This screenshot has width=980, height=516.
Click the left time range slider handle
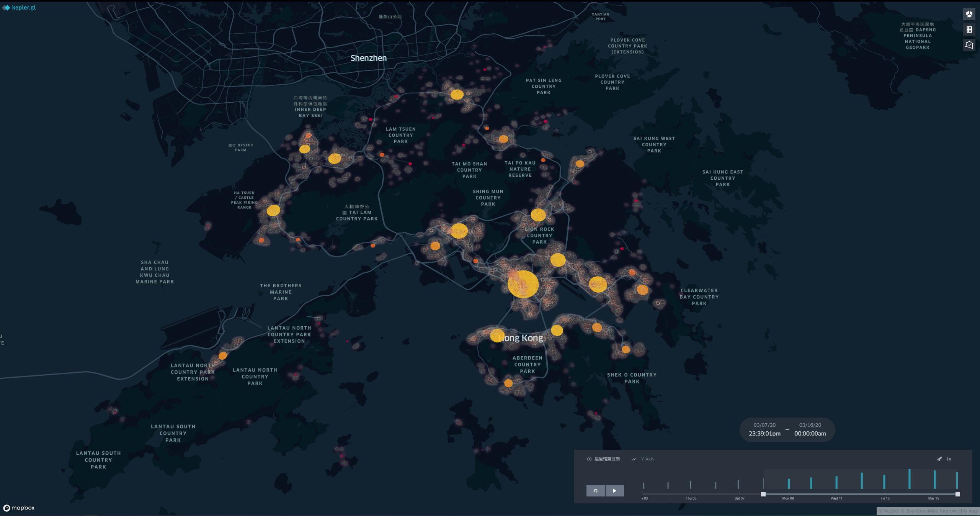point(763,494)
